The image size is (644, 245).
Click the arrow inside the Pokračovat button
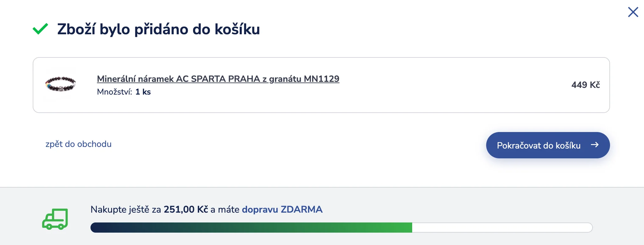(595, 145)
